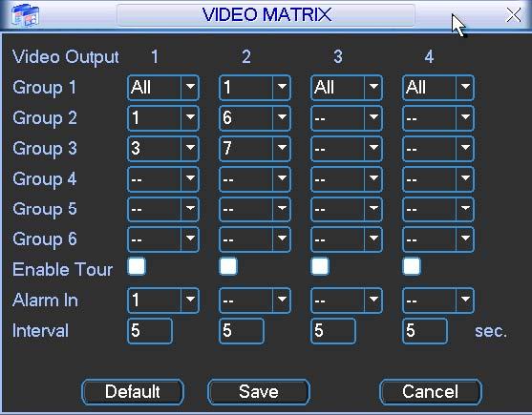Viewport: 532px width, 415px height.
Task: Click Interval field for output 2
Action: tap(242, 331)
